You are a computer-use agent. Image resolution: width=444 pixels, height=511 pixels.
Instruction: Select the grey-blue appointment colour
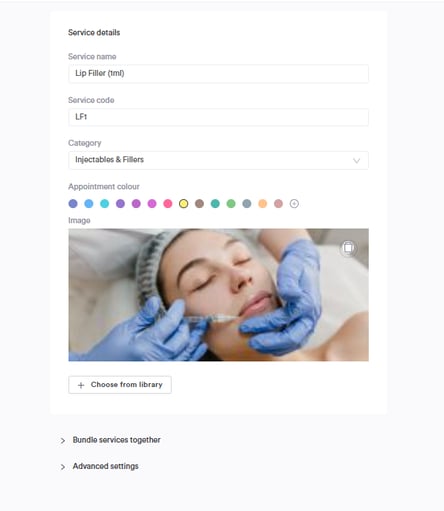coord(247,204)
